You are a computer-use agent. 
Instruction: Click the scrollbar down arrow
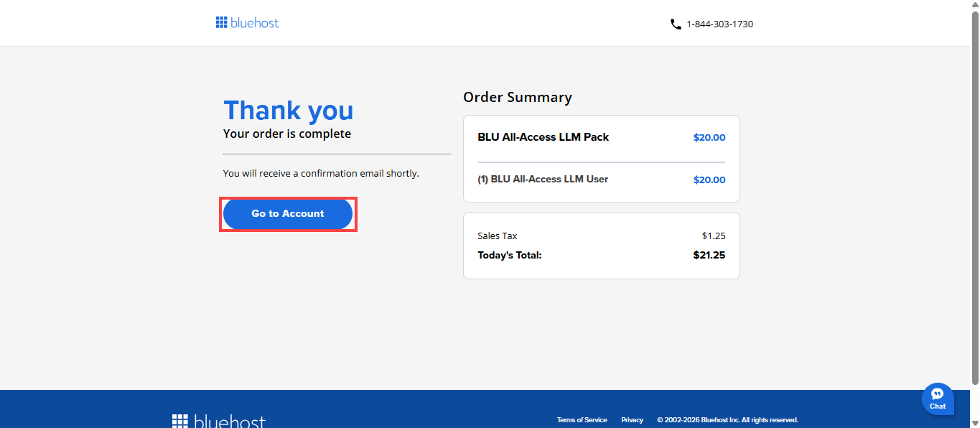[x=974, y=422]
